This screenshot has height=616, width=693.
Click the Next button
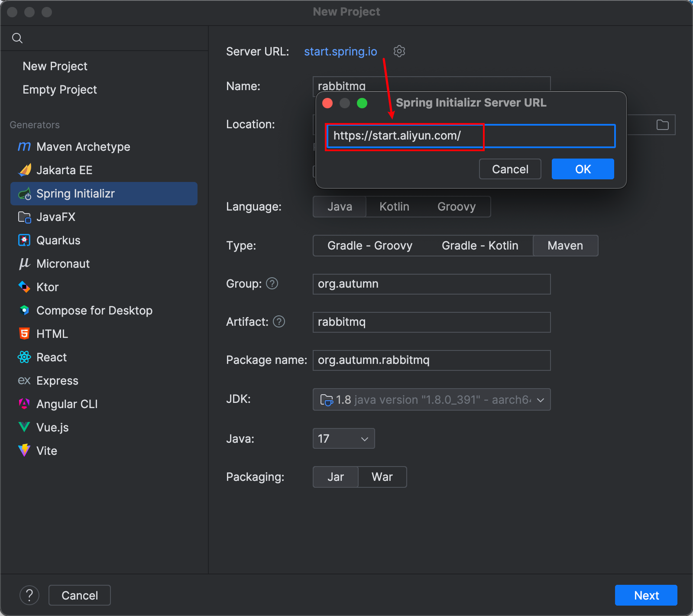tap(646, 595)
